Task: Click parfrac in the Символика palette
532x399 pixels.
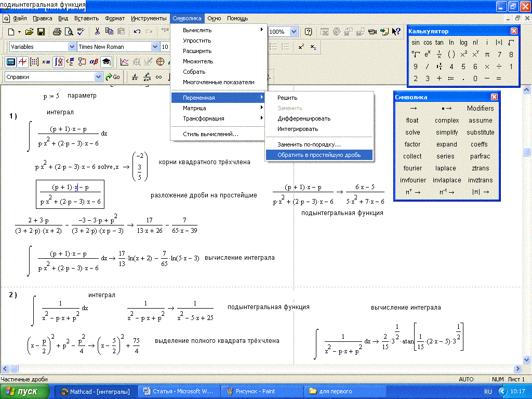Action: coord(480,156)
